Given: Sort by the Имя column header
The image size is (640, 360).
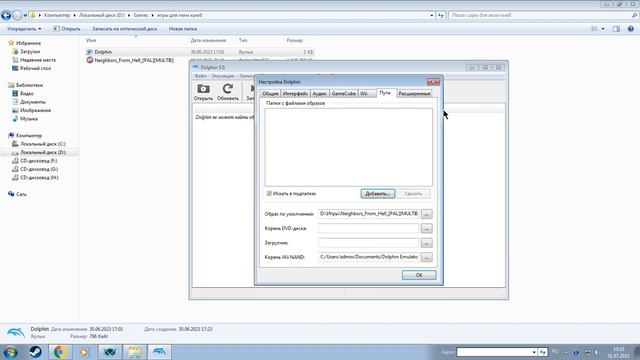Looking at the screenshot, I should (x=91, y=40).
